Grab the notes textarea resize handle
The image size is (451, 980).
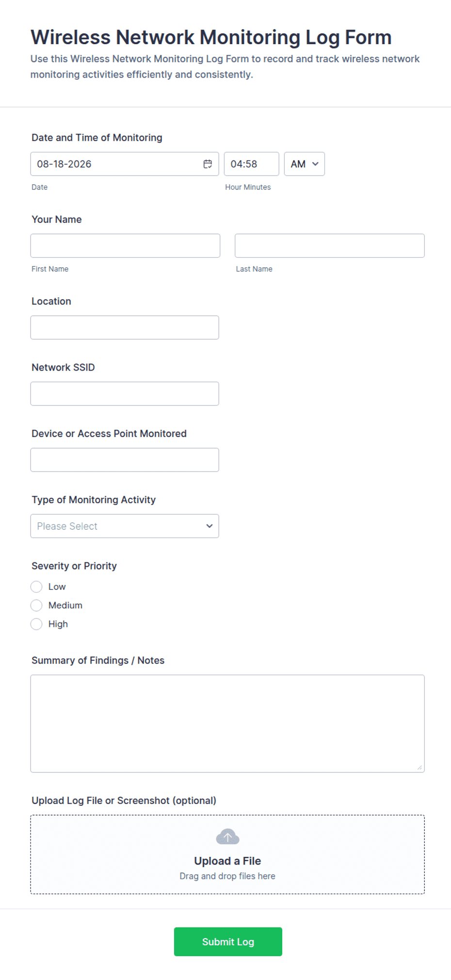[x=419, y=768]
